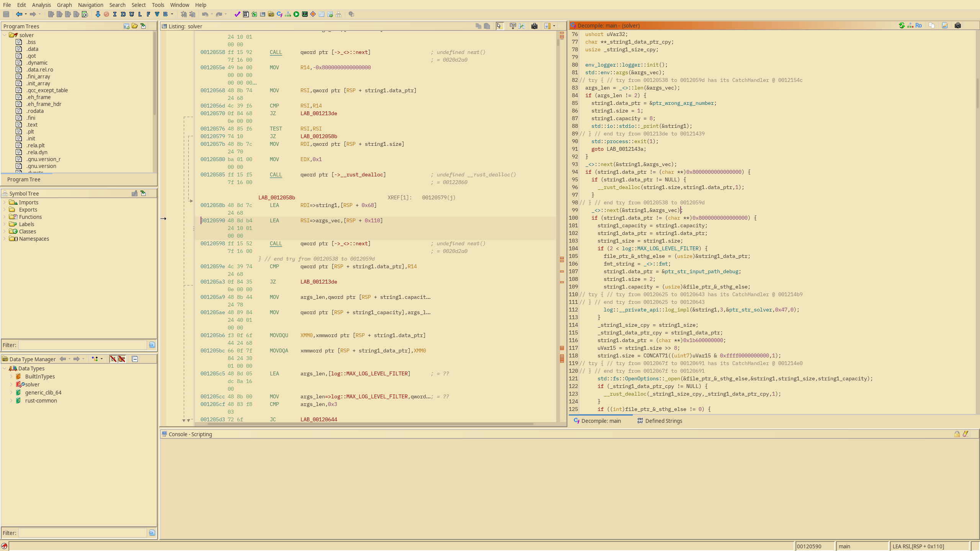Expand the Functions node in Symbol Tree
The height and width of the screenshot is (551, 980).
[x=5, y=217]
